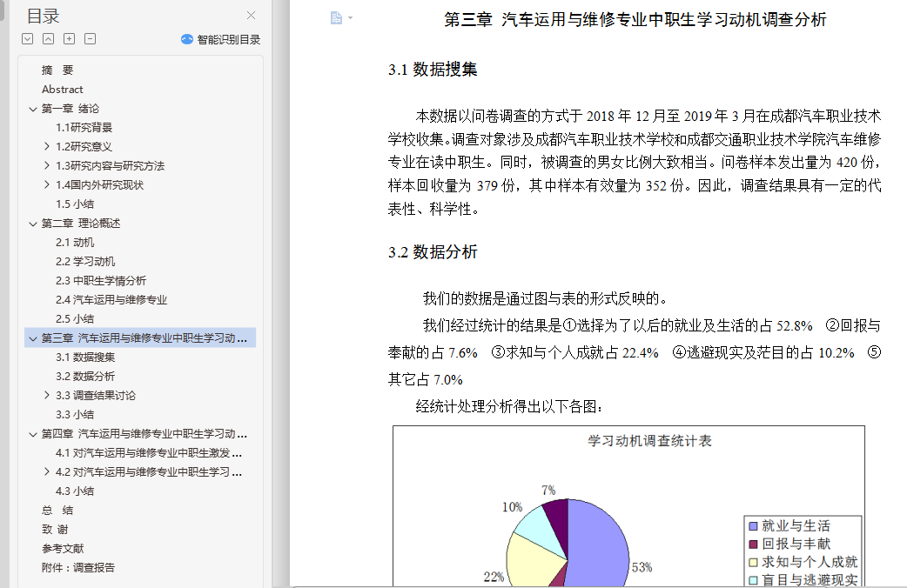907x588 pixels.
Task: Click the 第三章 chapter title in the document
Action: tap(635, 20)
